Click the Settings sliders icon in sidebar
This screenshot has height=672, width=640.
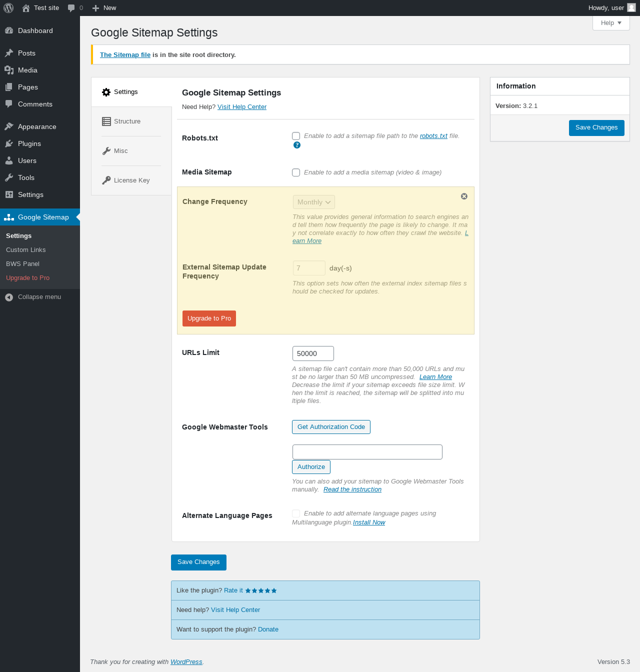[x=9, y=194]
